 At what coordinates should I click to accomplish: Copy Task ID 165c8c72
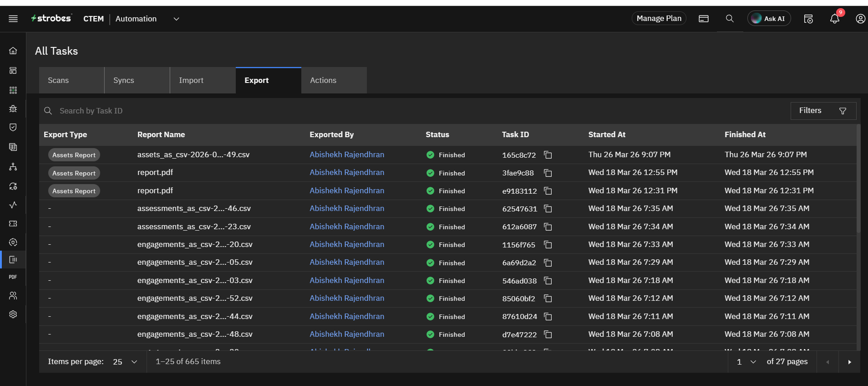548,155
